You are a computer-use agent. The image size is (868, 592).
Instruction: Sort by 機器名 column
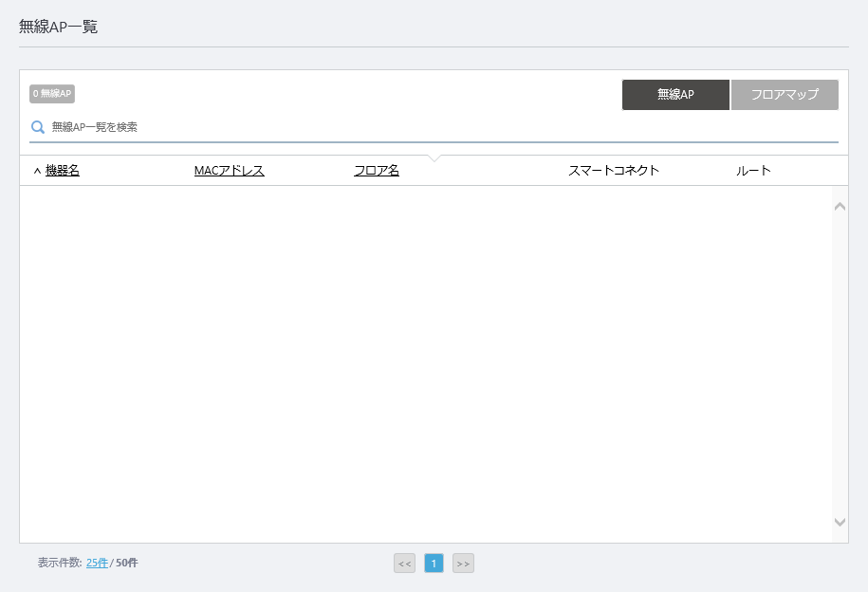pyautogui.click(x=62, y=171)
